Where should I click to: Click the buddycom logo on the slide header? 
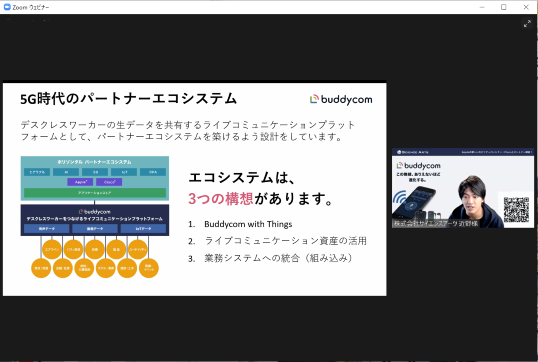click(x=341, y=100)
